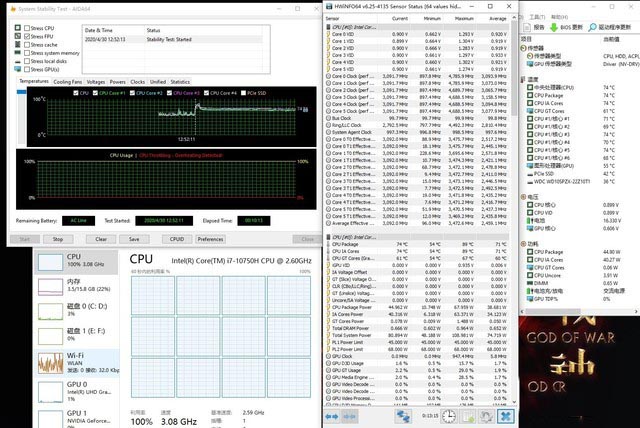
Task: Open Preferences button in stability test
Action: click(x=210, y=239)
